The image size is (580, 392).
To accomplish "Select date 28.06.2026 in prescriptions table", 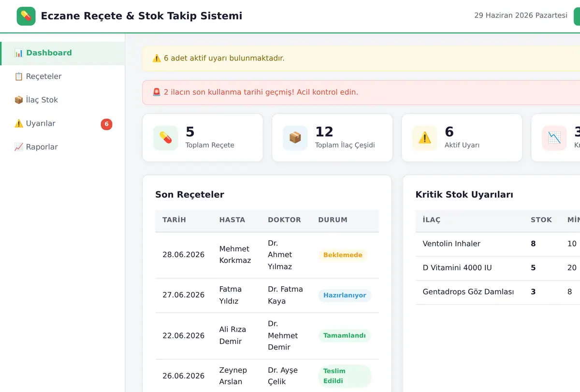I will [183, 255].
